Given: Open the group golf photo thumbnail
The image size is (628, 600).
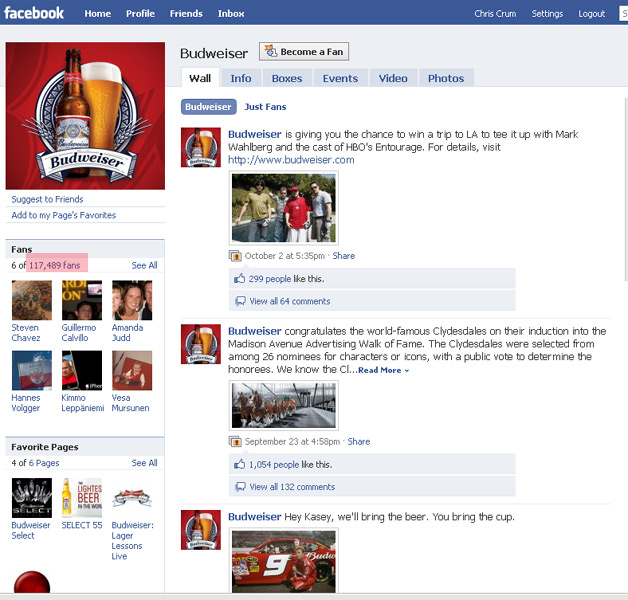Looking at the screenshot, I should point(284,208).
